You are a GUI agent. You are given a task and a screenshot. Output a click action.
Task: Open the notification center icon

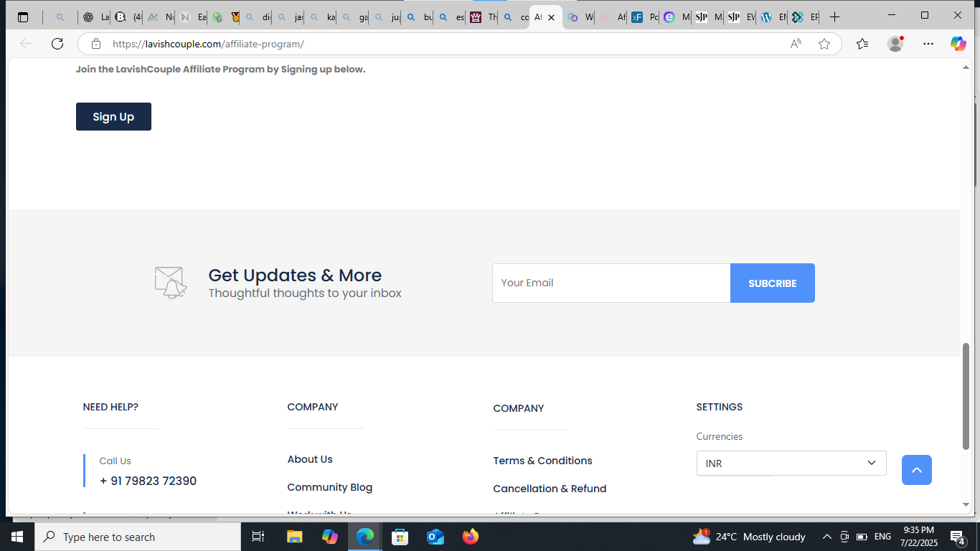958,537
